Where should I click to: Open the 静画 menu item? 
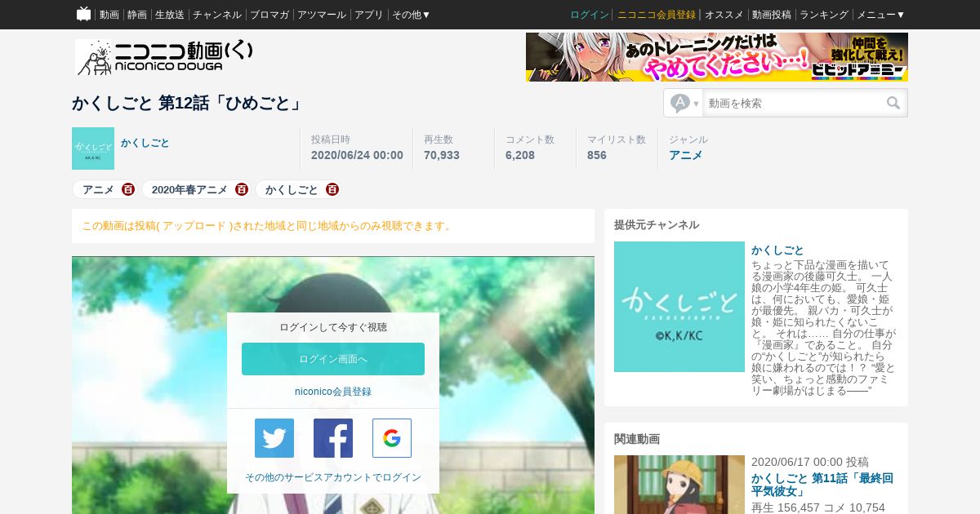pos(137,15)
